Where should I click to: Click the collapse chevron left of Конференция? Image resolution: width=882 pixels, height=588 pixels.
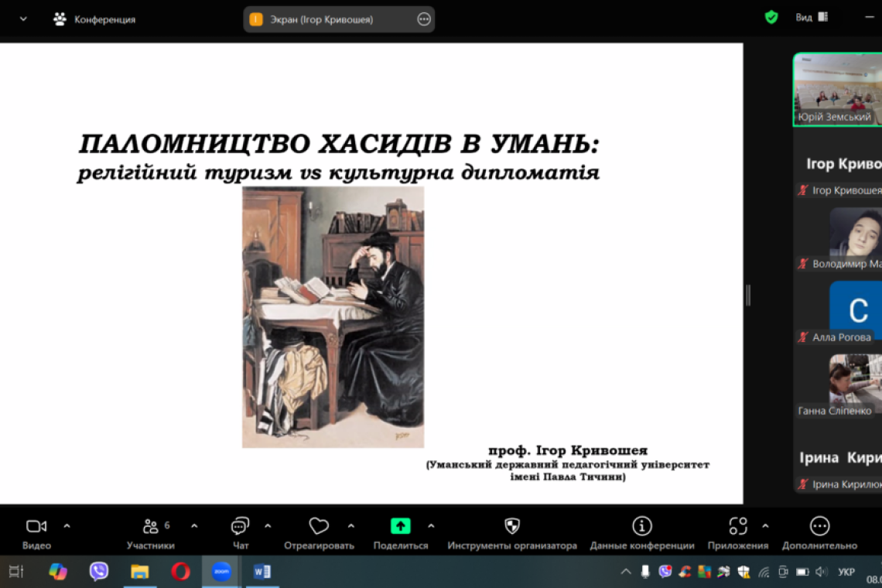[23, 19]
